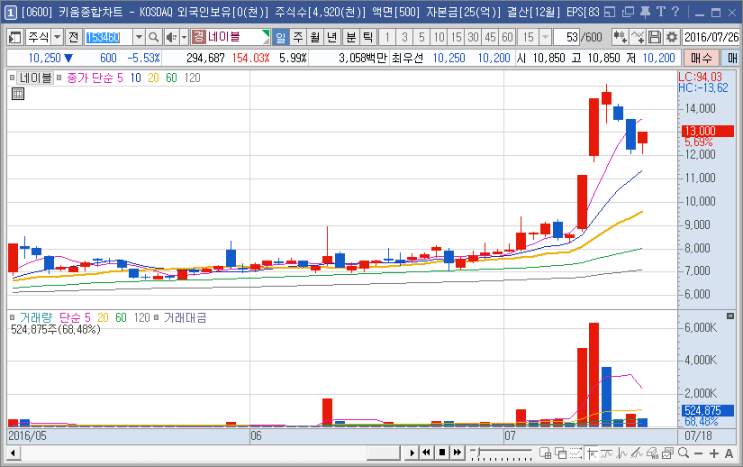Click the 20-day MA legend color label
743x467 pixels.
154,78
